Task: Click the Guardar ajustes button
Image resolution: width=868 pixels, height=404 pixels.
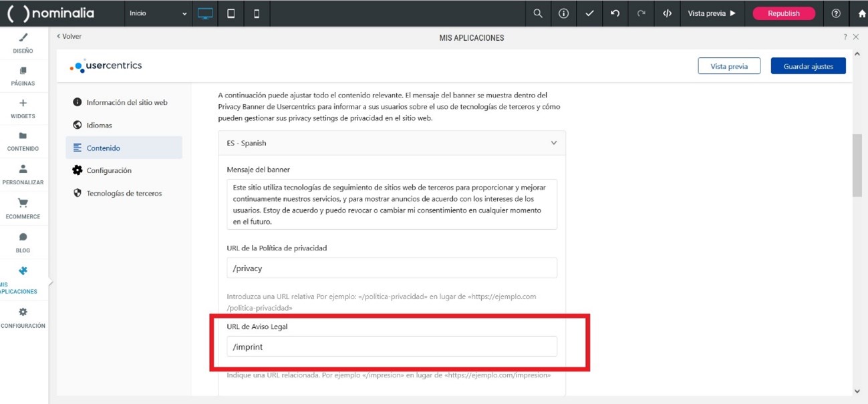Action: 808,66
